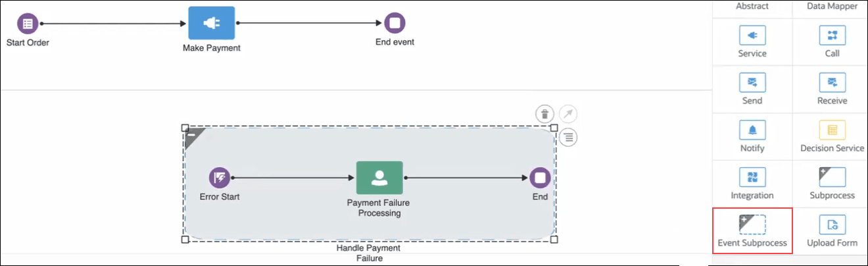Select the Notify palette element
Viewport: 868px width, 266px height.
[x=752, y=130]
